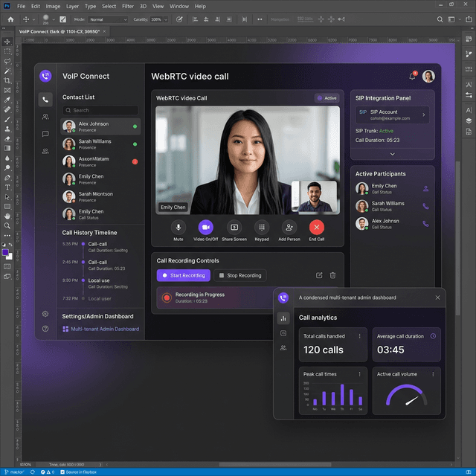Click the End Call red button

[x=317, y=228]
